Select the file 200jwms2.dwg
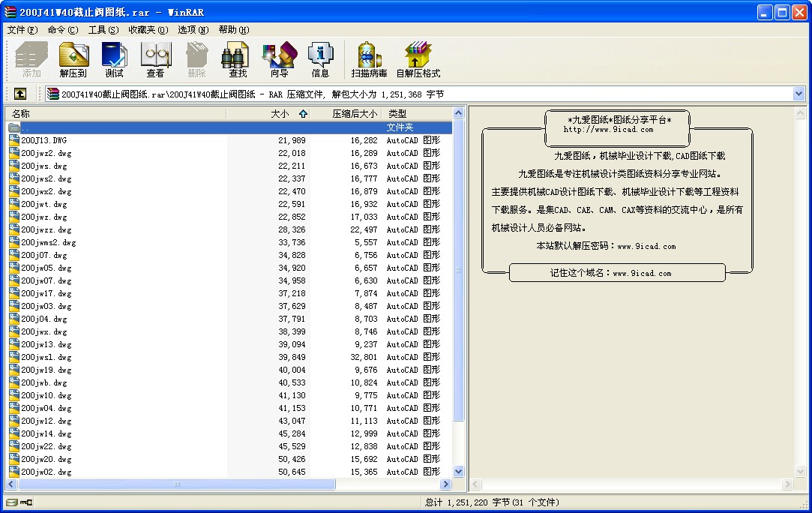812x513 pixels. pyautogui.click(x=48, y=242)
